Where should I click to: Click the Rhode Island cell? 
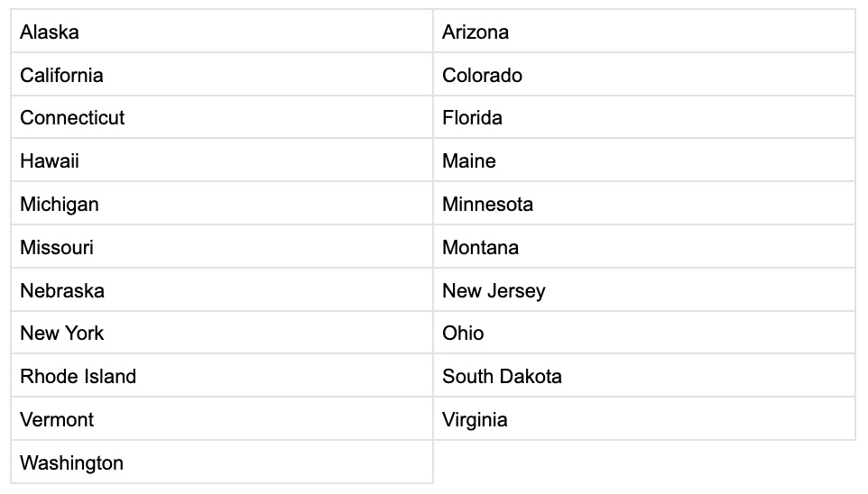(78, 377)
